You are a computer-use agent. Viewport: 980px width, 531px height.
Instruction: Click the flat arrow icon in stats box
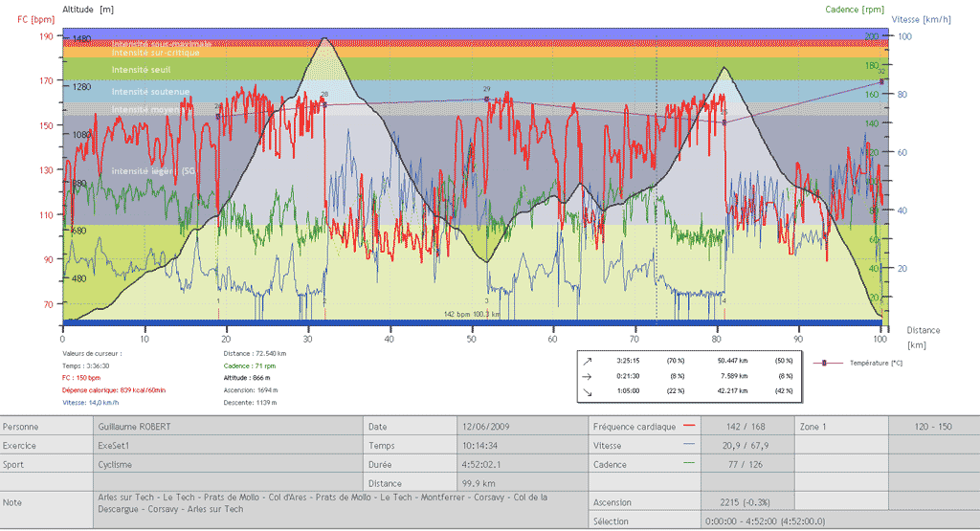(x=589, y=375)
